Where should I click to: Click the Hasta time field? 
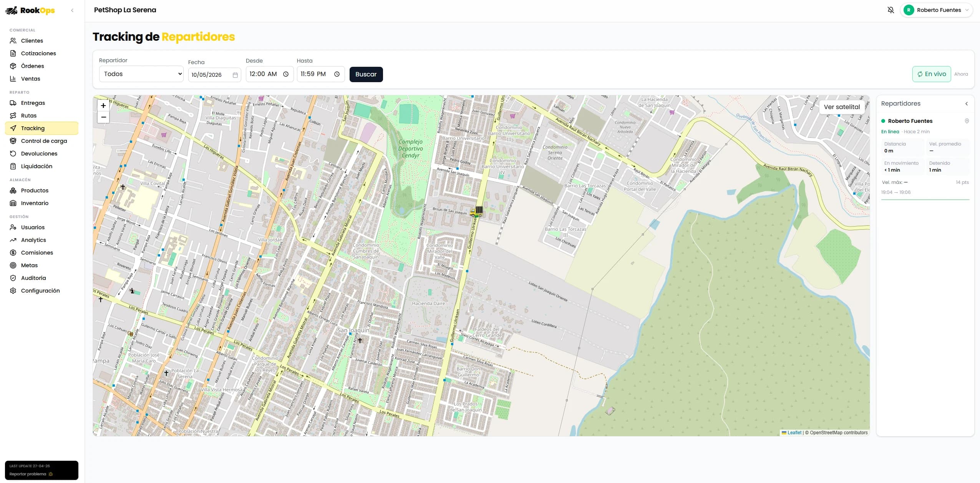pos(321,74)
